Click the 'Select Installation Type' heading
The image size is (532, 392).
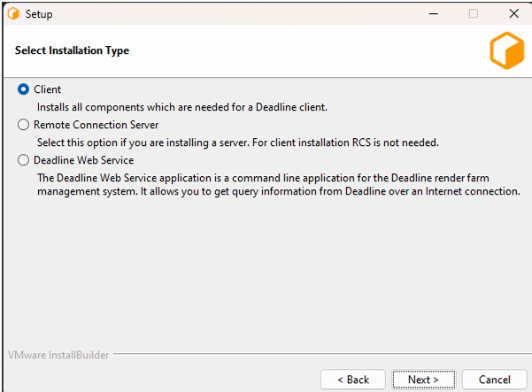(72, 50)
